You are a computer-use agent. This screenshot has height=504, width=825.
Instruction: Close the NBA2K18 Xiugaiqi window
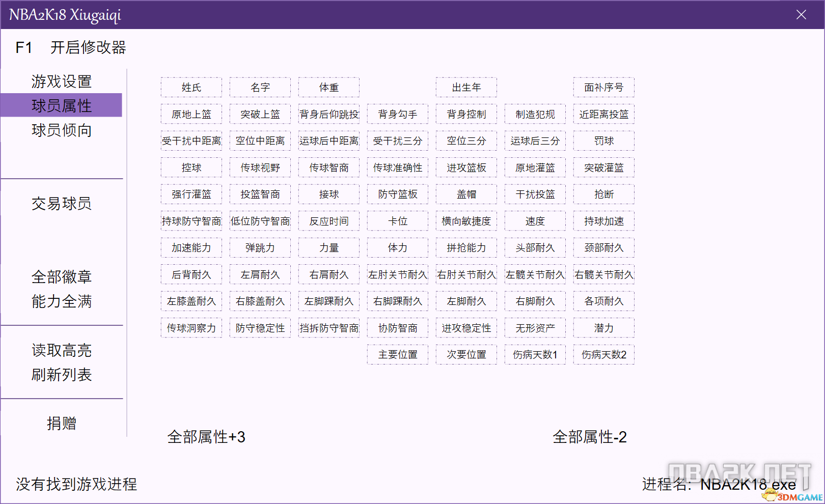[x=801, y=15]
